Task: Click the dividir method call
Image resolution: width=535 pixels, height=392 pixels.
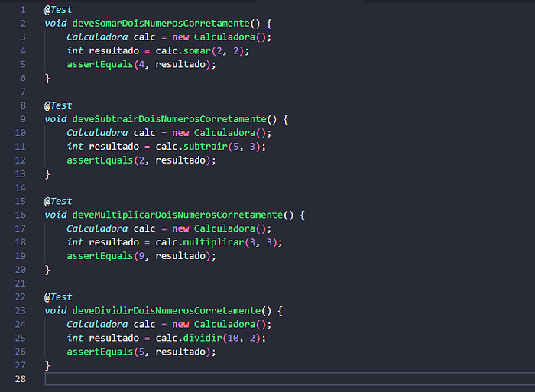Action: pyautogui.click(x=203, y=338)
